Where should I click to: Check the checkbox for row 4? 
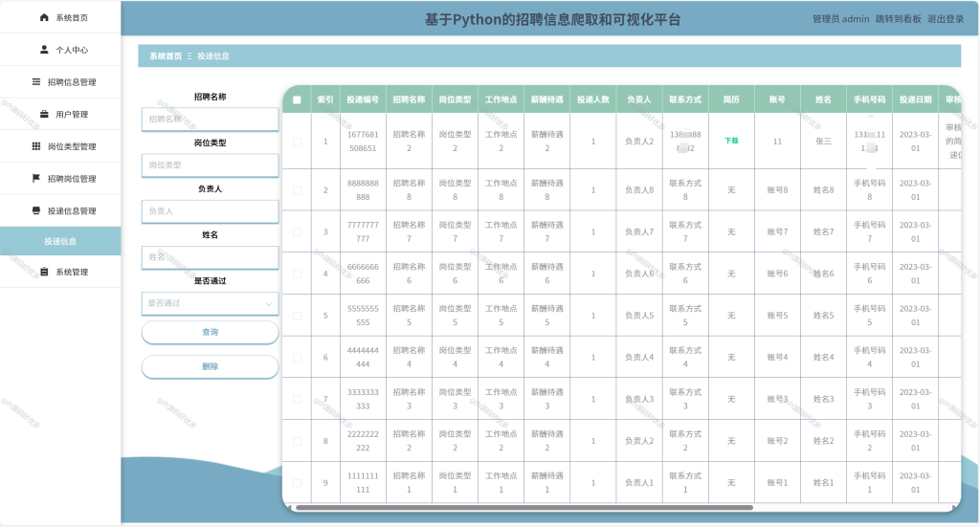click(x=297, y=274)
